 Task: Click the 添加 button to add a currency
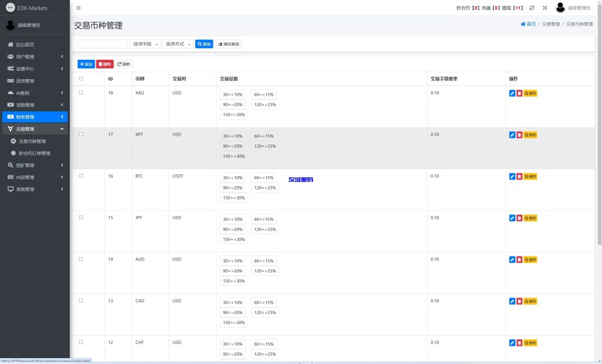(86, 64)
